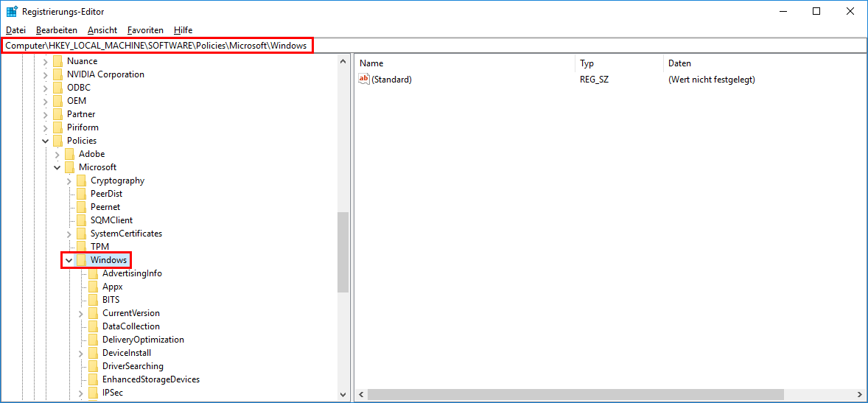The image size is (868, 403).
Task: Click the (Standard) string value icon
Action: (x=364, y=79)
